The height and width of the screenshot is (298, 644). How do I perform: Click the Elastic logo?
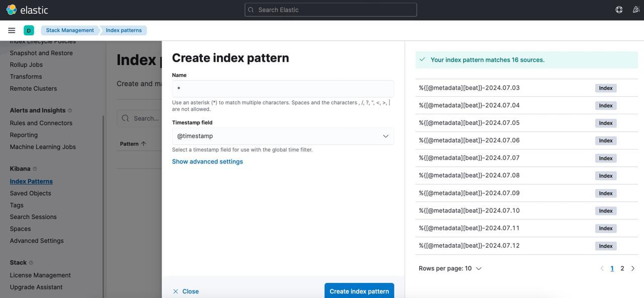(x=27, y=10)
